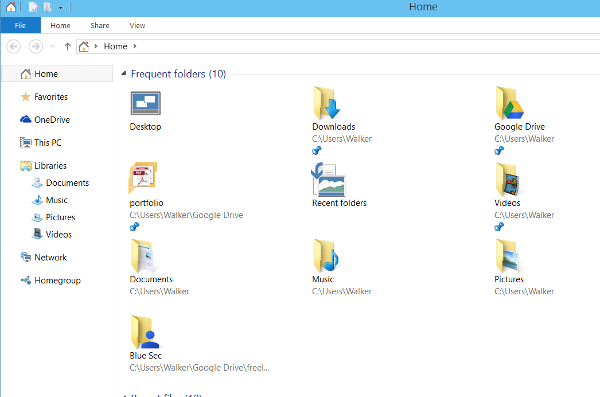The width and height of the screenshot is (600, 397).
Task: Click the Frequent folders (10) heading
Action: 178,74
